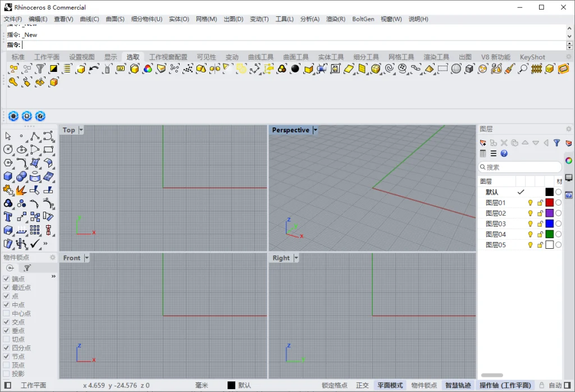Viewport: 575px width, 392px height.
Task: Click the Text object tool
Action: point(8,217)
